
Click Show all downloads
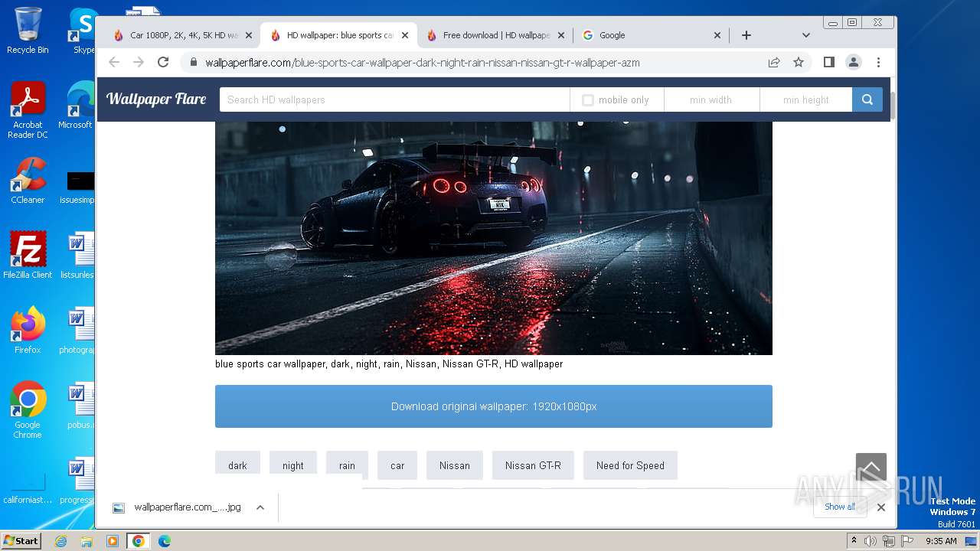coord(840,507)
